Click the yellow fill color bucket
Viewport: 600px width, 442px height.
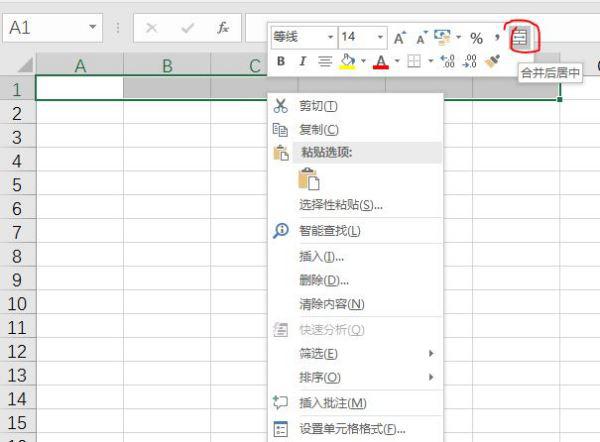pos(347,62)
